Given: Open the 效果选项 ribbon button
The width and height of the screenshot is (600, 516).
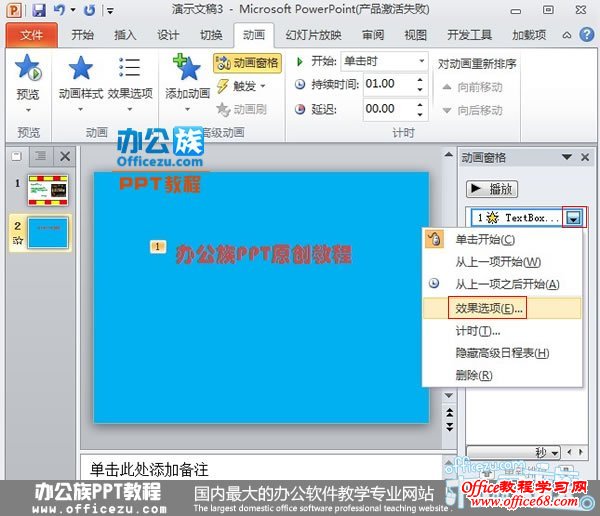Looking at the screenshot, I should [130, 83].
